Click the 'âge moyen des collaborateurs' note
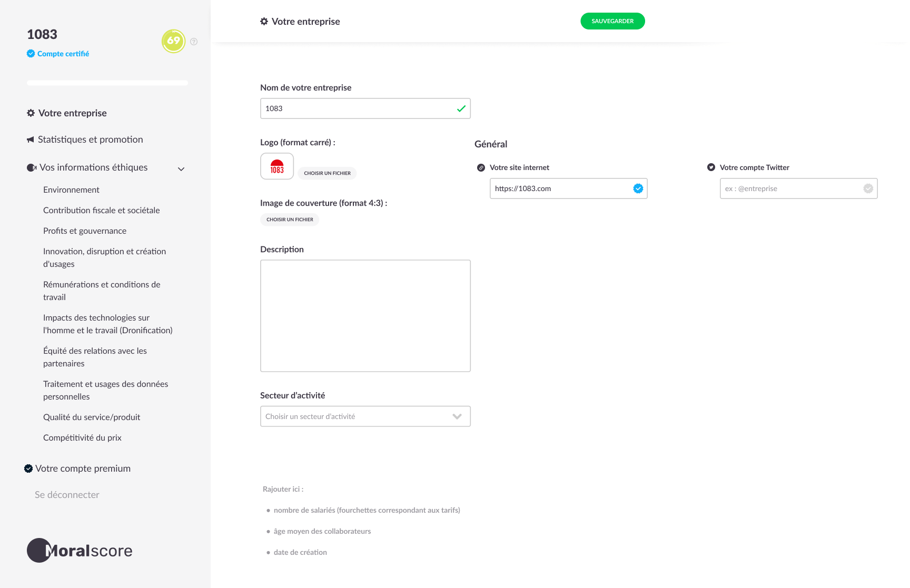The height and width of the screenshot is (588, 910). coord(322,531)
